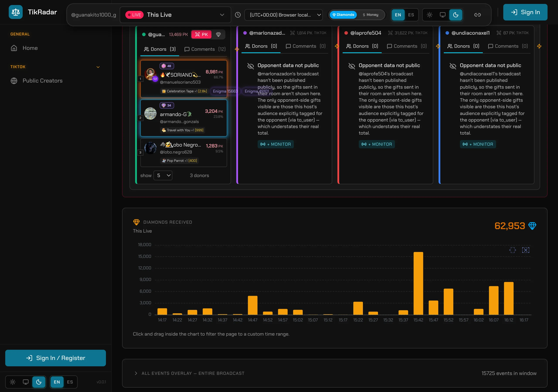Image resolution: width=558 pixels, height=392 pixels.
Task: Switch language to EN in top bar
Action: [x=398, y=15]
